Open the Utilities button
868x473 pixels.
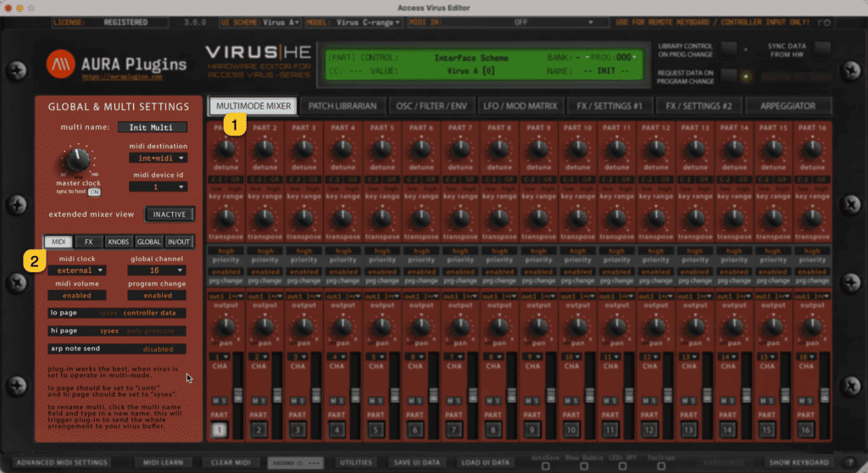[356, 463]
